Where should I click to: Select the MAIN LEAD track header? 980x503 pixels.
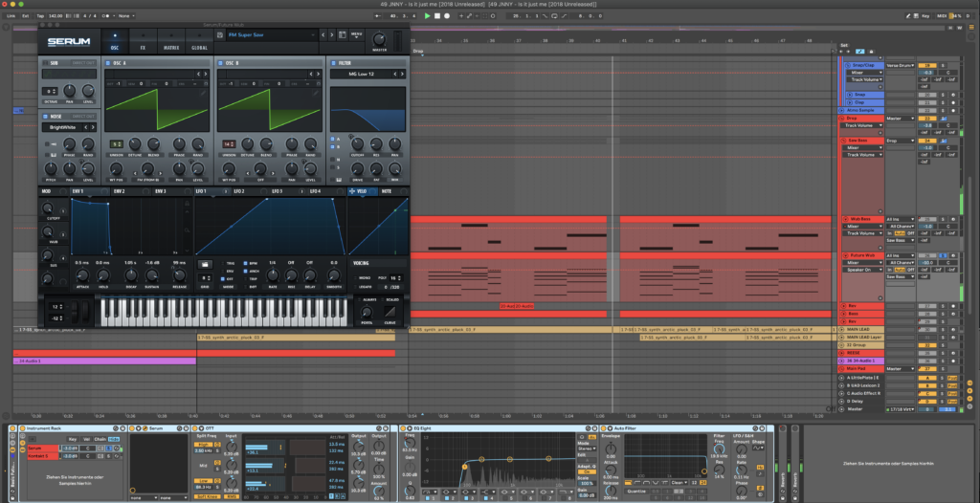[x=860, y=329]
